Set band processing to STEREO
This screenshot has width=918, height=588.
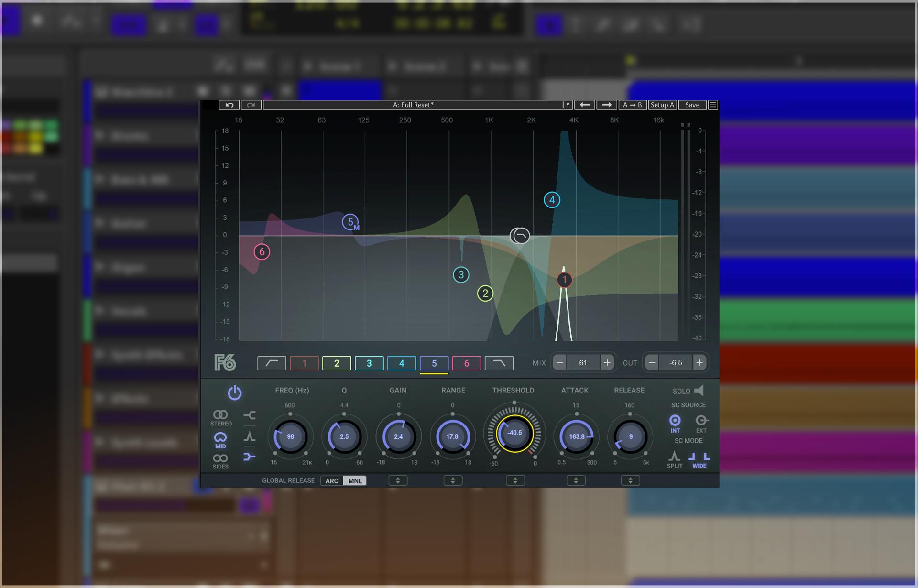coord(220,417)
